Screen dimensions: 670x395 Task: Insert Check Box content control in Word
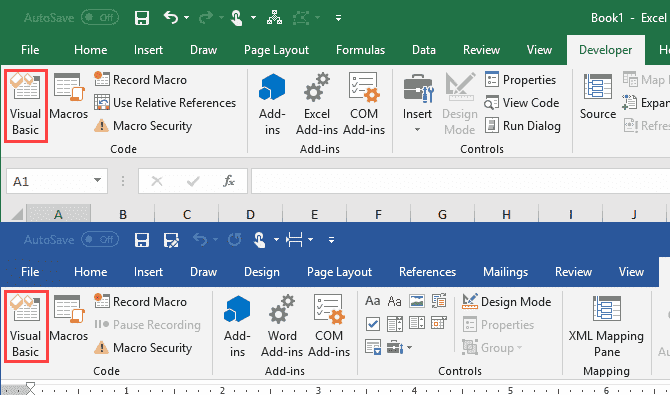click(x=373, y=324)
